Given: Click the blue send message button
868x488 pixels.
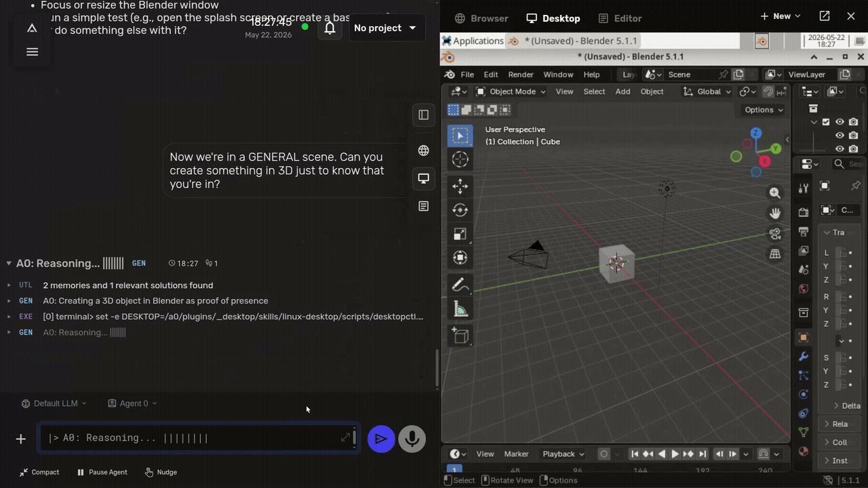Looking at the screenshot, I should click(x=381, y=439).
